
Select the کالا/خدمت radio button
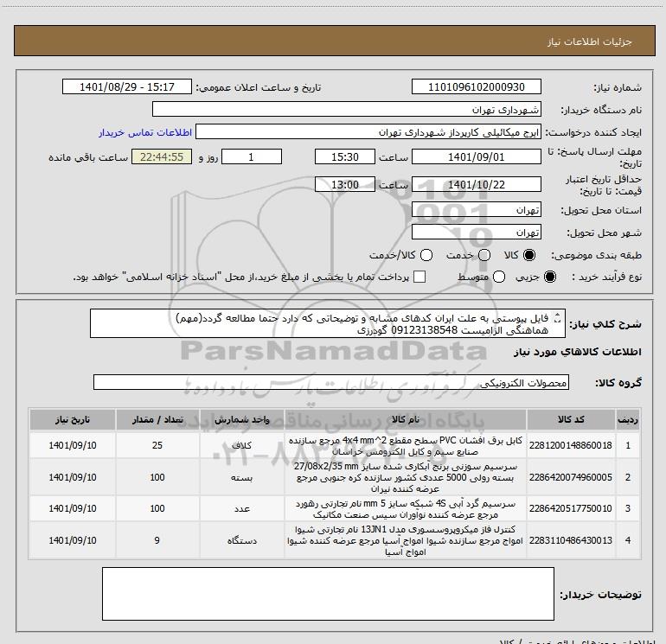pyautogui.click(x=426, y=255)
